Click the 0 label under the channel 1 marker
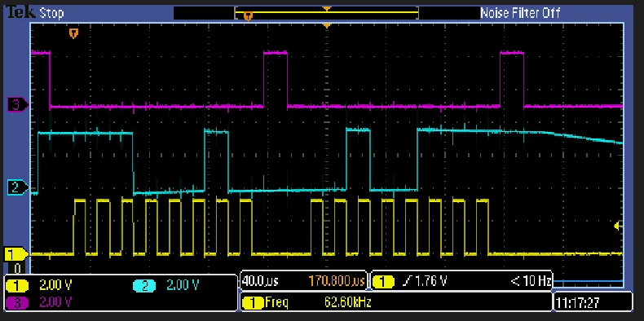644x321 pixels. [x=17, y=270]
